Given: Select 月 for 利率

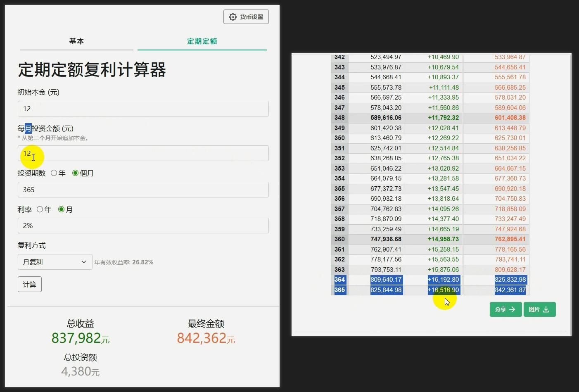Looking at the screenshot, I should pyautogui.click(x=61, y=209).
